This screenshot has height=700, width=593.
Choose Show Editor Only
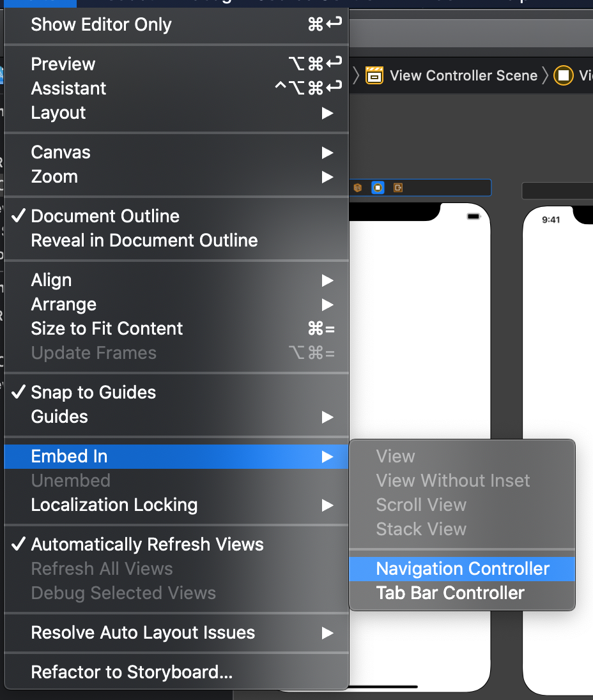click(176, 24)
